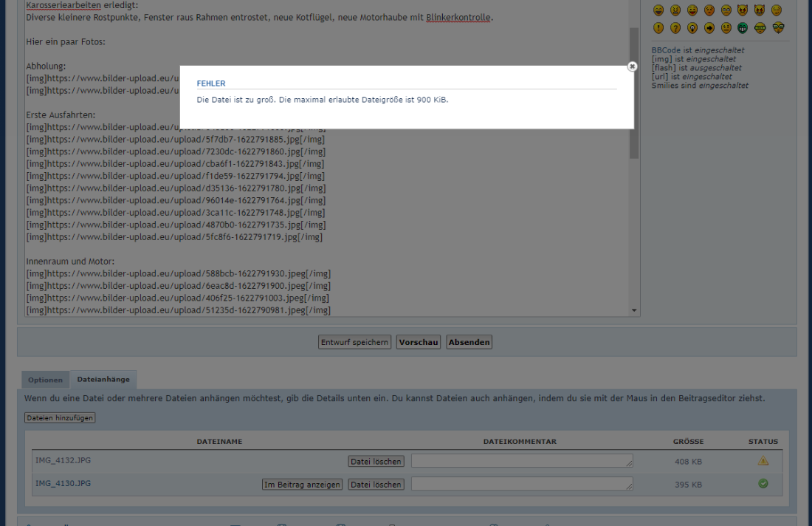The image size is (812, 526).
Task: Click Dateien hinzufügen to add files
Action: (60, 417)
